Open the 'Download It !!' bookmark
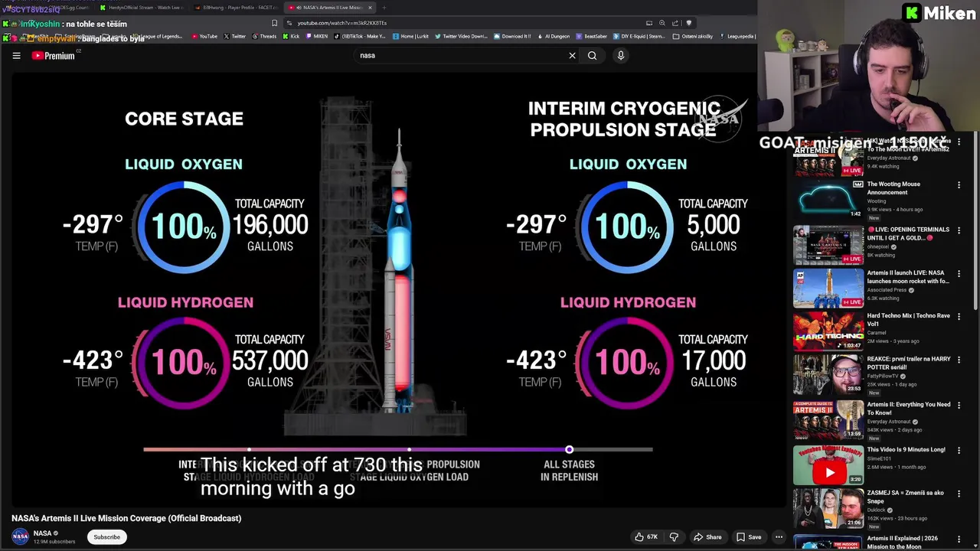Viewport: 980px width, 551px height. click(x=512, y=36)
